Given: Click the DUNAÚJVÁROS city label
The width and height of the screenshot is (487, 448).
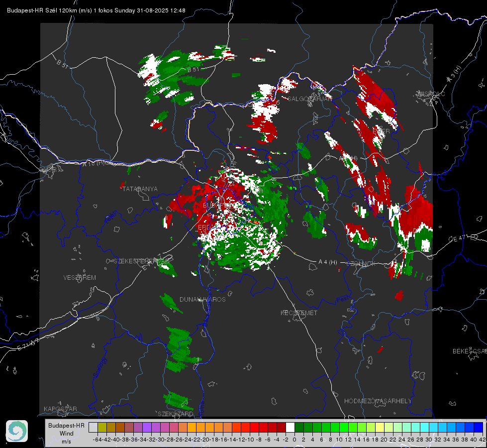Looking at the screenshot, I should tap(202, 299).
